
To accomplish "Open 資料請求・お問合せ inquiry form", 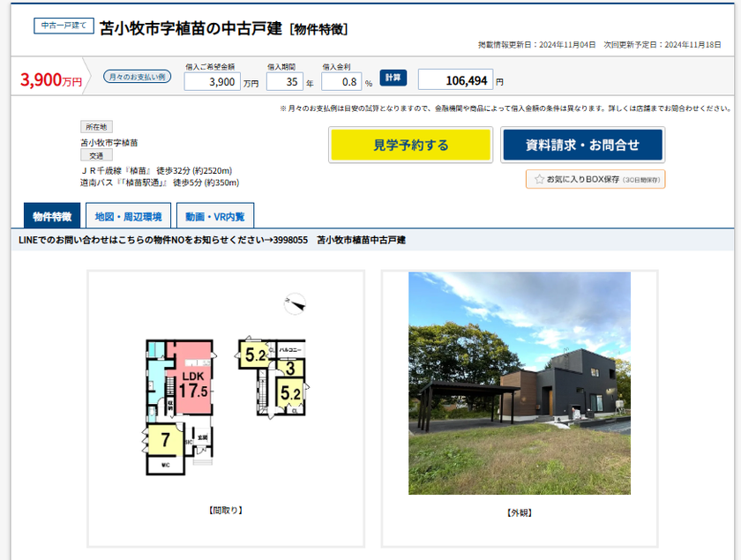I will [x=582, y=146].
